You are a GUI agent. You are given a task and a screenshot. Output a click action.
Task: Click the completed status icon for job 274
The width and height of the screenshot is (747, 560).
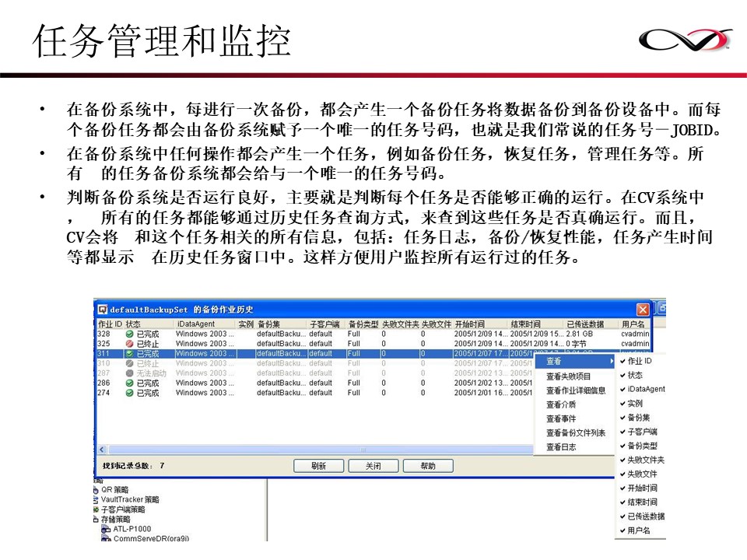pyautogui.click(x=129, y=393)
